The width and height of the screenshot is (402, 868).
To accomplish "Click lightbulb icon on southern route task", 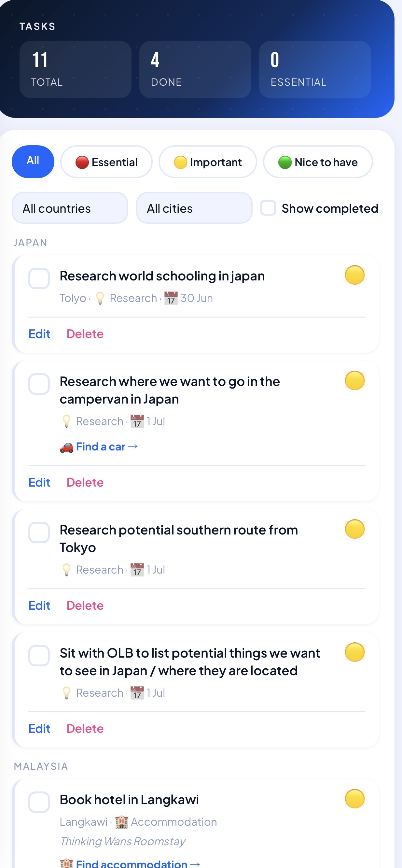I will [x=66, y=569].
